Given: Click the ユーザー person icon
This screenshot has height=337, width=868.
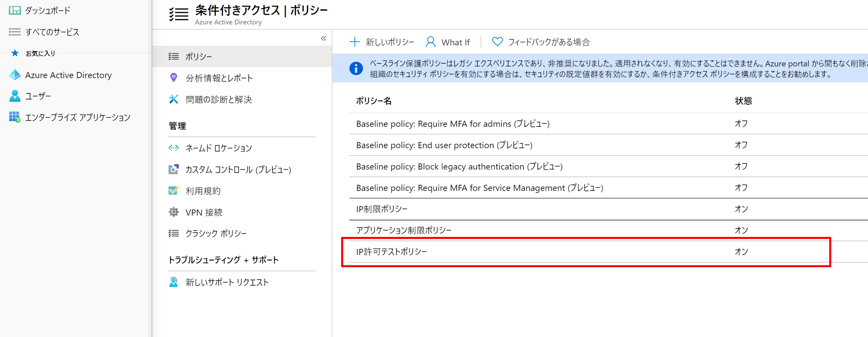Looking at the screenshot, I should (15, 96).
